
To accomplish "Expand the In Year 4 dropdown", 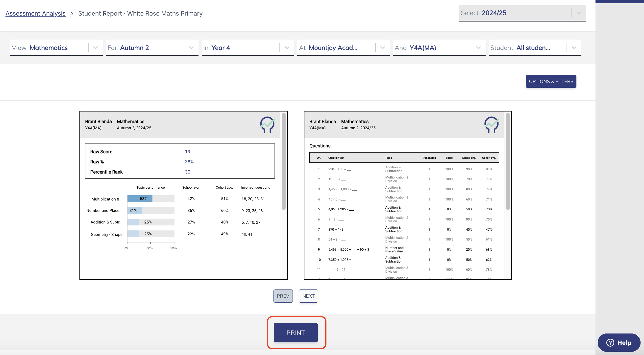I will 248,48.
